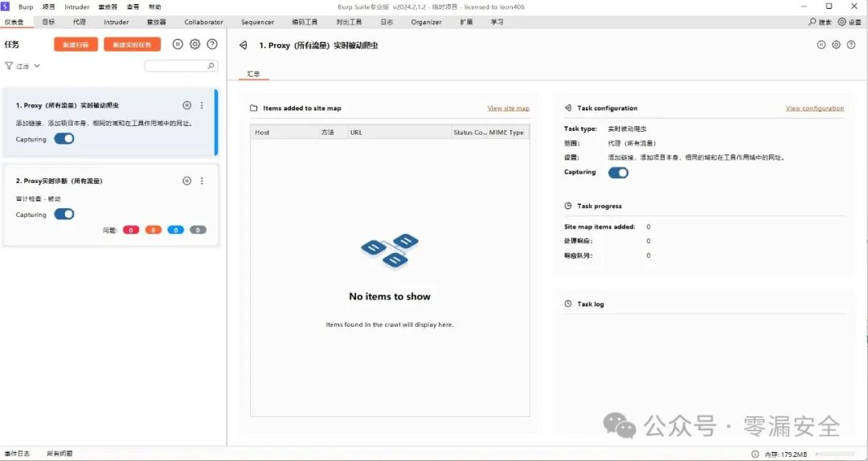The image size is (868, 461).
Task: Click the crawl icon beside the task detail title
Action: (243, 46)
